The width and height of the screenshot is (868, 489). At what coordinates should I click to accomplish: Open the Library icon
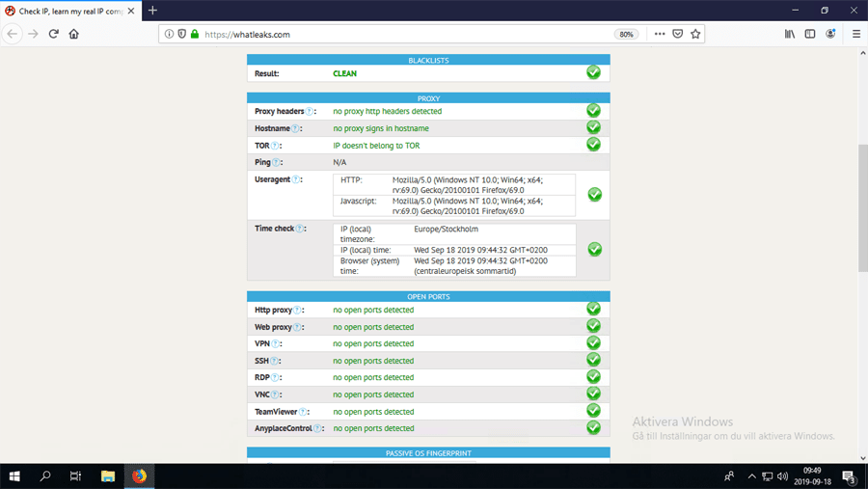tap(790, 34)
